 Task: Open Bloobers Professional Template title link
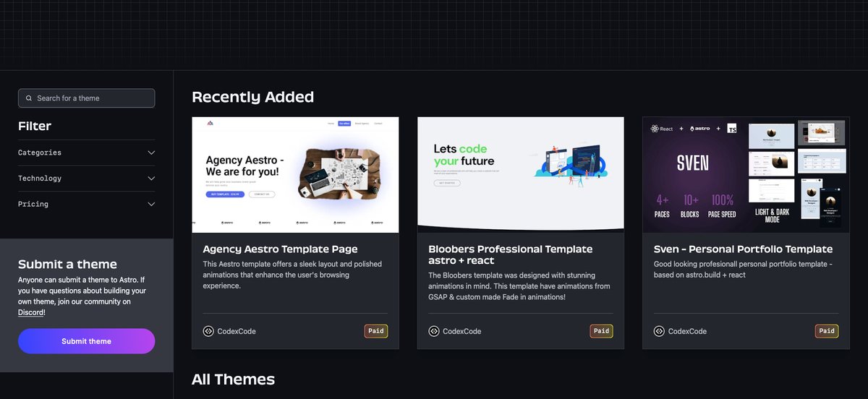[x=510, y=254]
